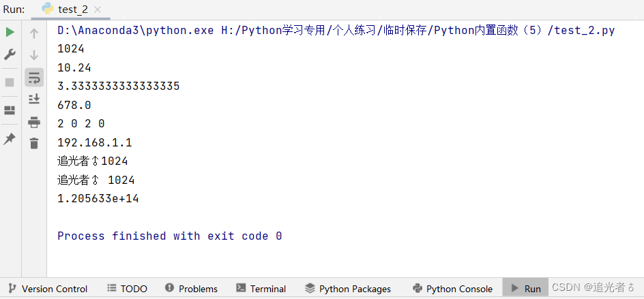Open the Terminal tool window
The width and height of the screenshot is (644, 299).
click(x=261, y=289)
